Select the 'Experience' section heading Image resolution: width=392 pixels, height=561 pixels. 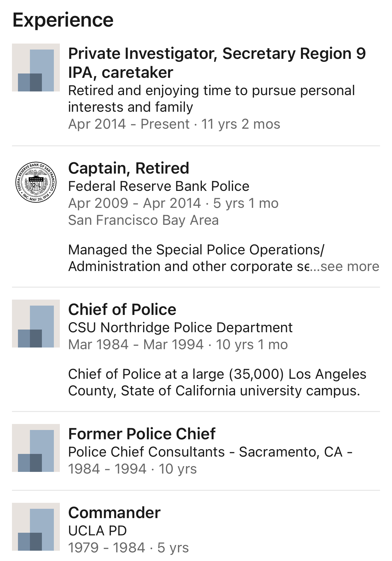click(x=63, y=20)
